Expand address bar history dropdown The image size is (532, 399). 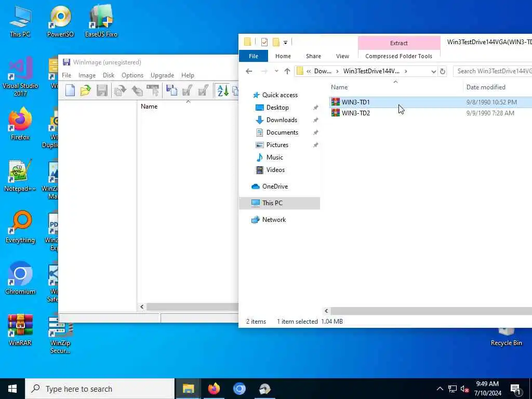coord(433,71)
